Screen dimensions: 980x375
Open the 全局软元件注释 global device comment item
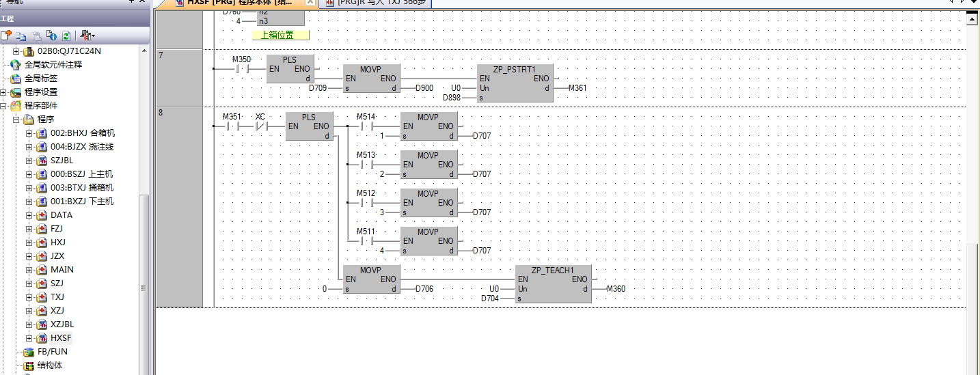click(x=53, y=65)
